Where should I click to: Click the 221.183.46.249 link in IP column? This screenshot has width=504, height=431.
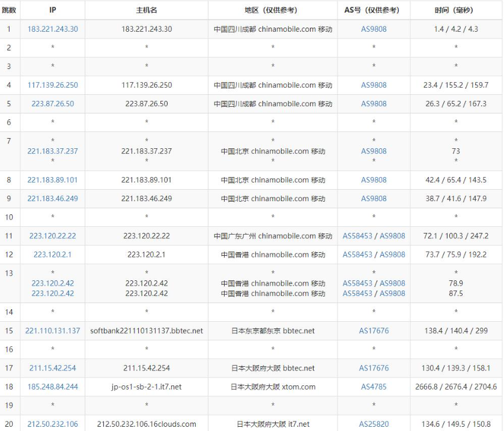coord(52,199)
